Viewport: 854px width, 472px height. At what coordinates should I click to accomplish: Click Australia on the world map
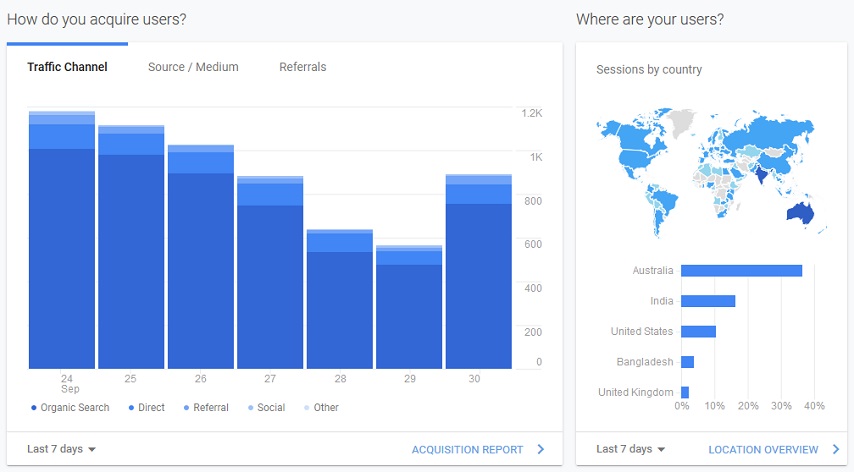point(800,213)
